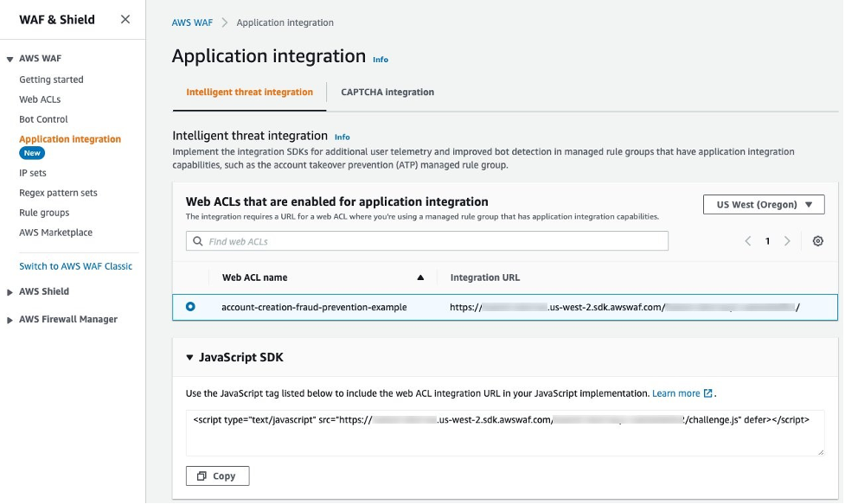This screenshot has width=845, height=504.
Task: Expand AWS Firewall Manager section
Action: [10, 319]
